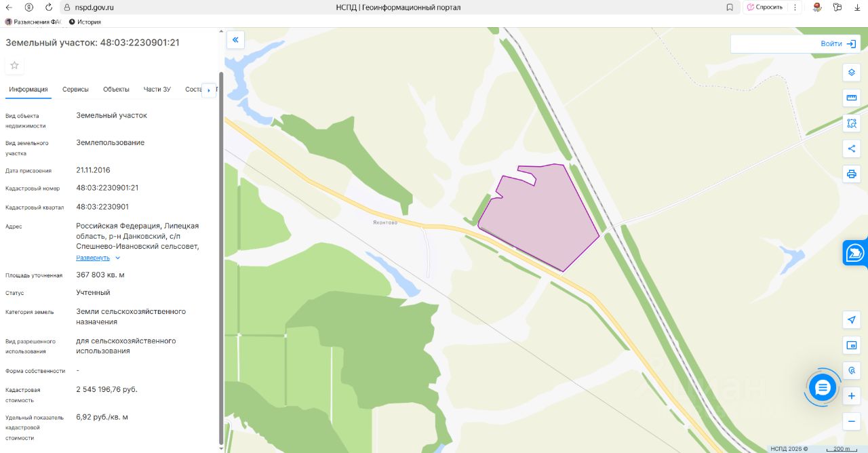Zoom out of the map
The height and width of the screenshot is (453, 868).
pos(852,421)
